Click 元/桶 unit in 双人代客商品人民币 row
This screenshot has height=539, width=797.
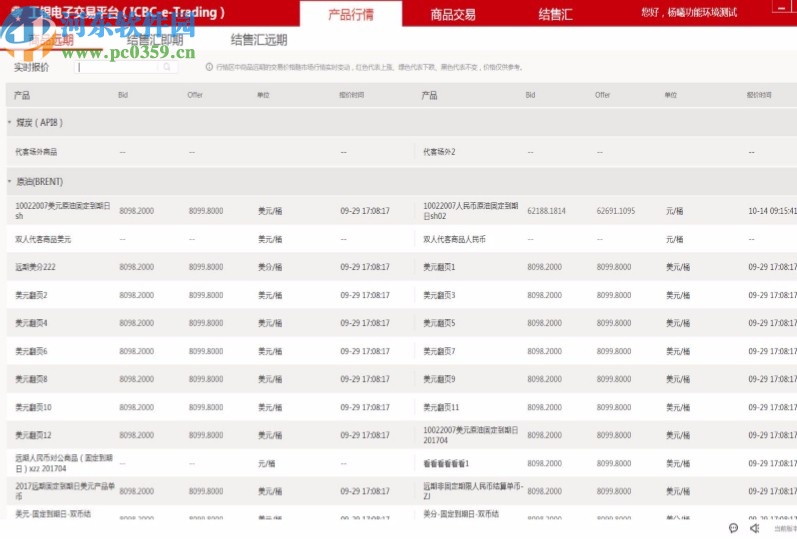pyautogui.click(x=675, y=239)
